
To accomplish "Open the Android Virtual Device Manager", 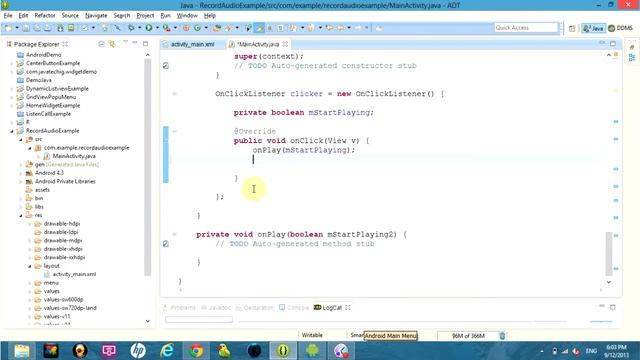I will (71, 28).
